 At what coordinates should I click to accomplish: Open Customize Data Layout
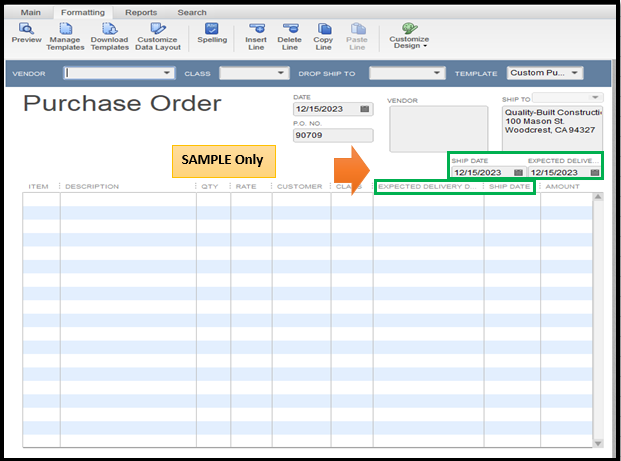click(x=158, y=37)
